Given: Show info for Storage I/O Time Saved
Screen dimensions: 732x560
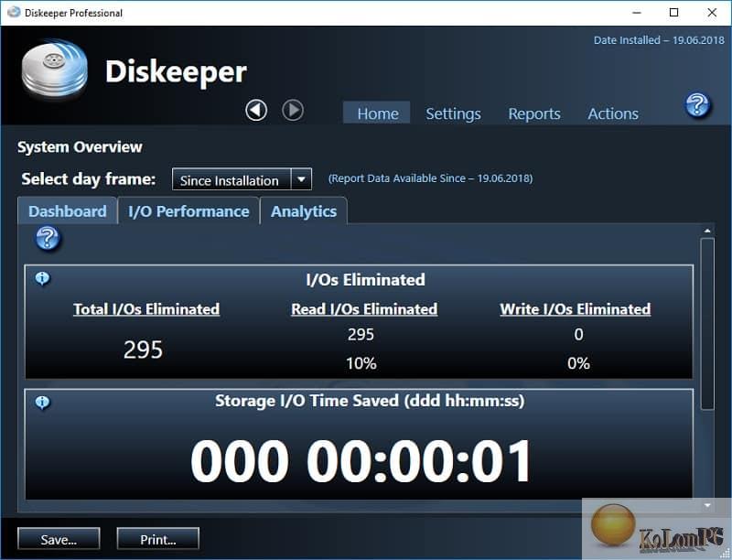Looking at the screenshot, I should tap(42, 403).
